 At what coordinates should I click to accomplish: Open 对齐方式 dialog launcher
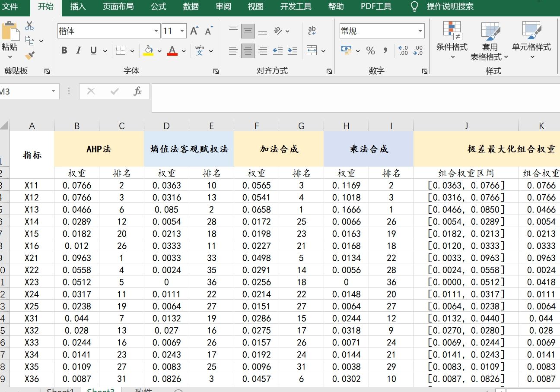point(329,71)
